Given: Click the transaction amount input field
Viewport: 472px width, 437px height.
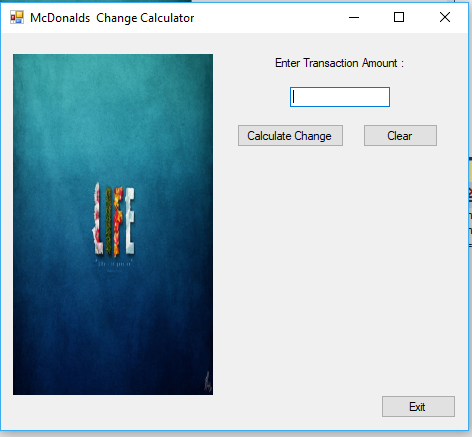Looking at the screenshot, I should [340, 97].
